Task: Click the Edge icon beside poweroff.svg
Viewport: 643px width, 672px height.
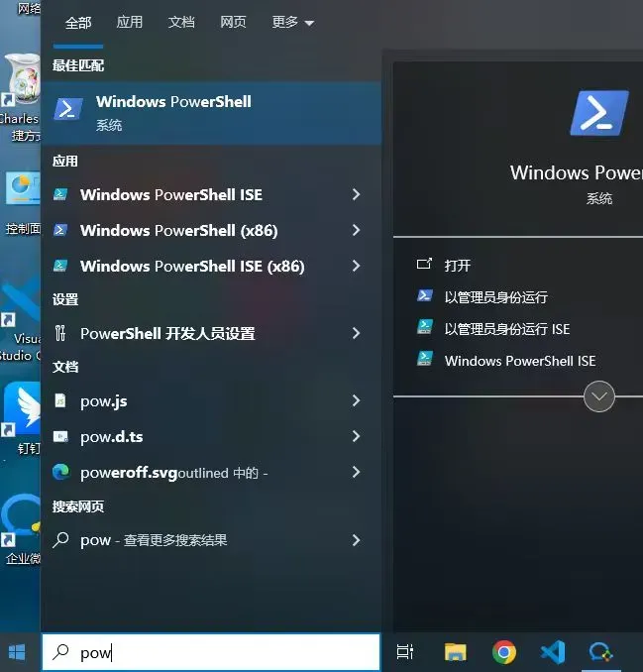Action: pos(60,472)
